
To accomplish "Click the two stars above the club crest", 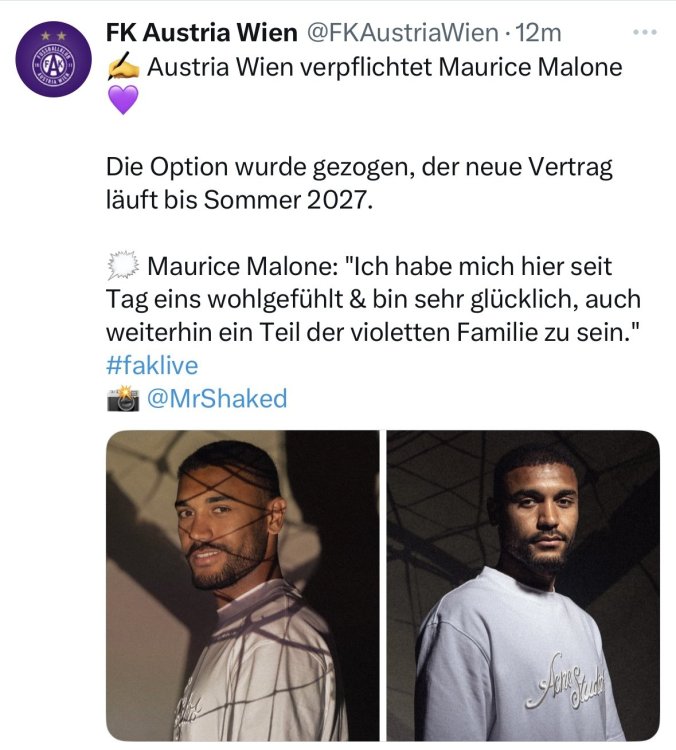I will coord(55,35).
